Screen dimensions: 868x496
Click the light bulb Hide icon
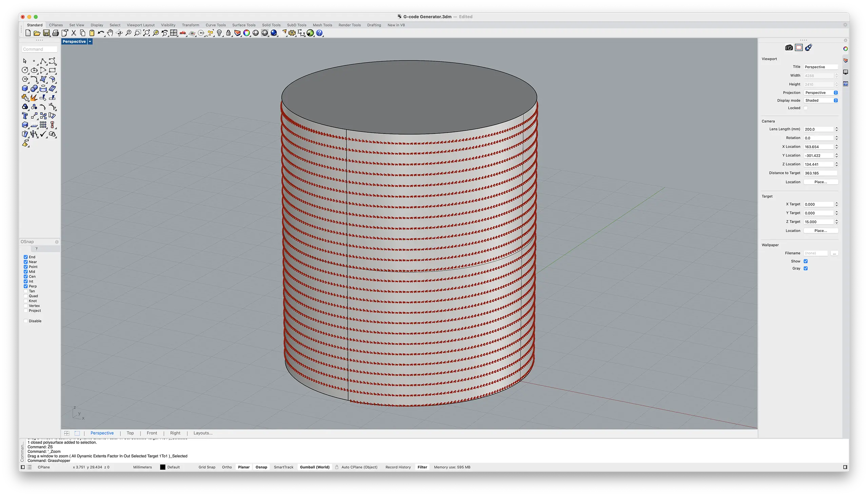click(219, 33)
